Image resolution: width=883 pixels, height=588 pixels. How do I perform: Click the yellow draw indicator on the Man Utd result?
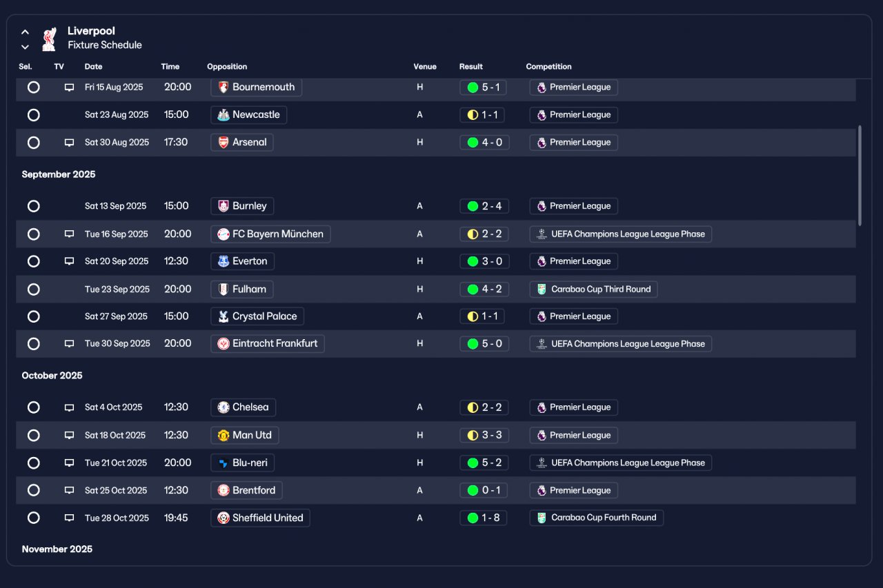[x=473, y=435]
